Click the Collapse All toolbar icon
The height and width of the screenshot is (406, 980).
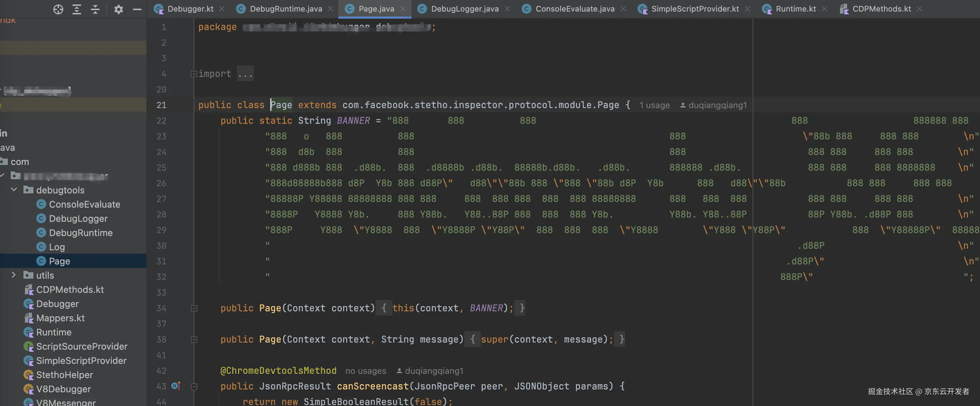point(95,9)
